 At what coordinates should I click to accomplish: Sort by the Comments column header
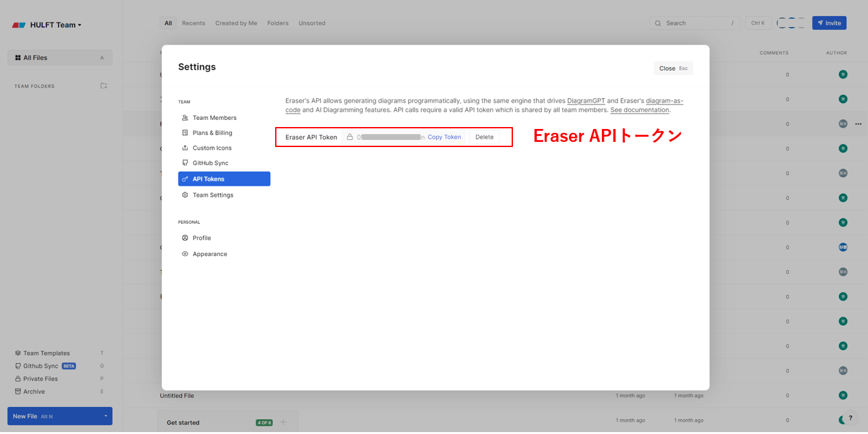click(x=774, y=53)
